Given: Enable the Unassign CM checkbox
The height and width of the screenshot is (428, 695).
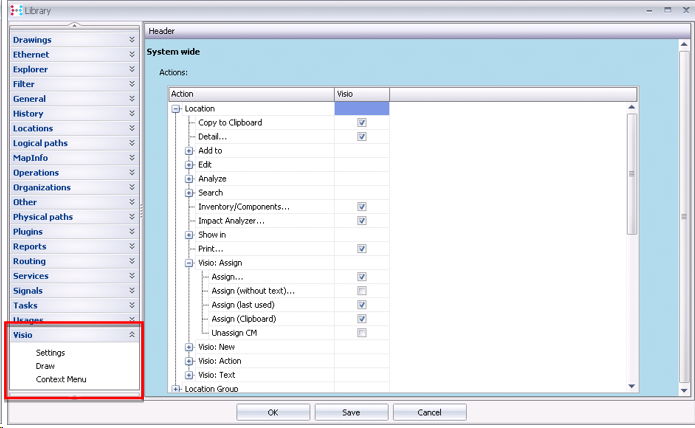Looking at the screenshot, I should (362, 333).
